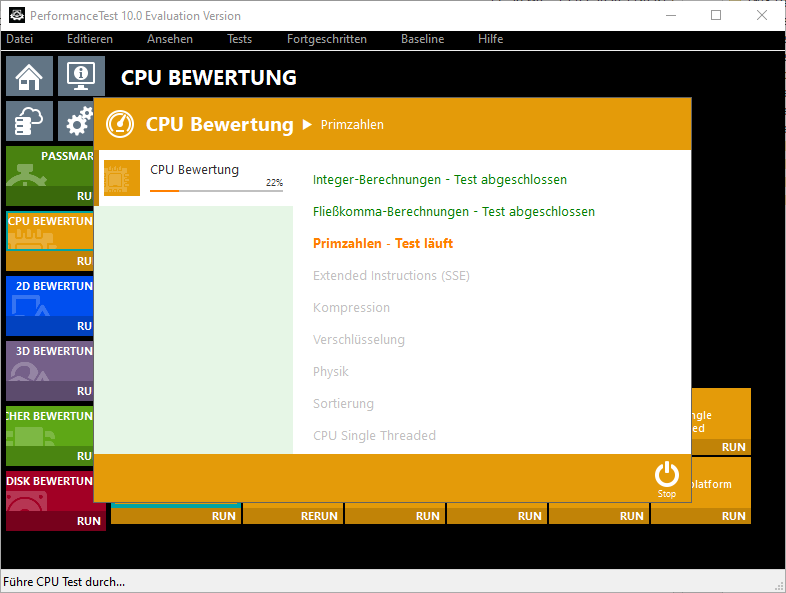This screenshot has height=593, width=786.
Task: Click the 'Primzahlen' breadcrumb text in header
Action: point(352,125)
